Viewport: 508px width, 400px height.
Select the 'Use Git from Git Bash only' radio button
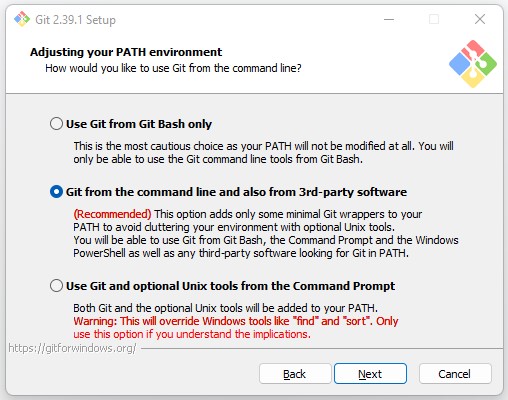[56, 124]
